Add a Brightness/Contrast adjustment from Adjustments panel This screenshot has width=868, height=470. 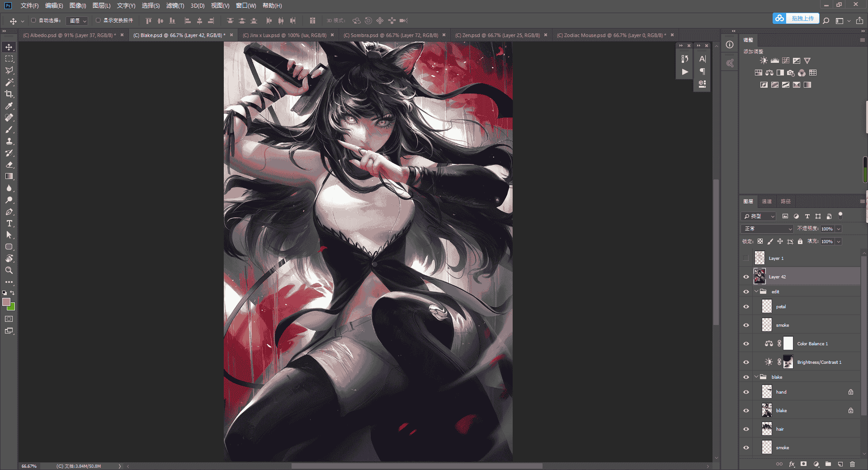coord(764,61)
